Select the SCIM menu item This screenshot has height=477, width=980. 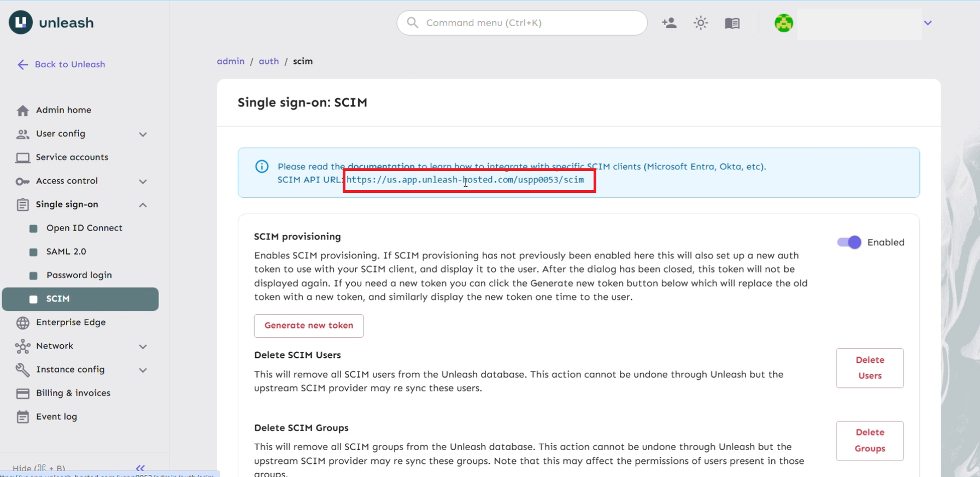point(80,299)
